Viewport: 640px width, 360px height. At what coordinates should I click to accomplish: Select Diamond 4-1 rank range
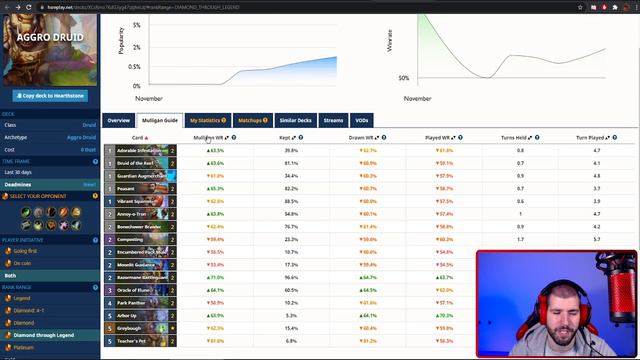tap(50, 310)
